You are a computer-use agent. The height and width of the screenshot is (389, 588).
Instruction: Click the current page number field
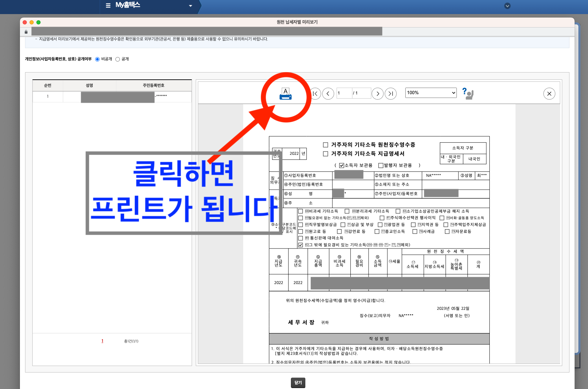click(x=344, y=93)
